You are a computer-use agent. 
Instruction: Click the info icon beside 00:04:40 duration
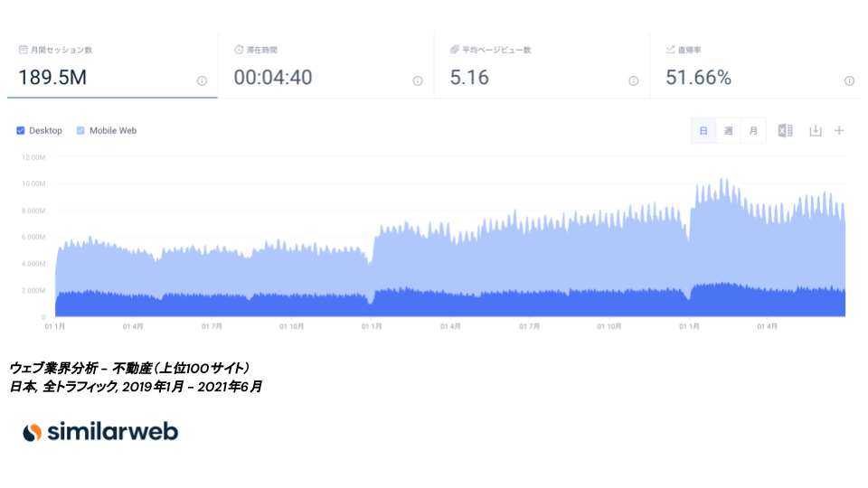418,80
